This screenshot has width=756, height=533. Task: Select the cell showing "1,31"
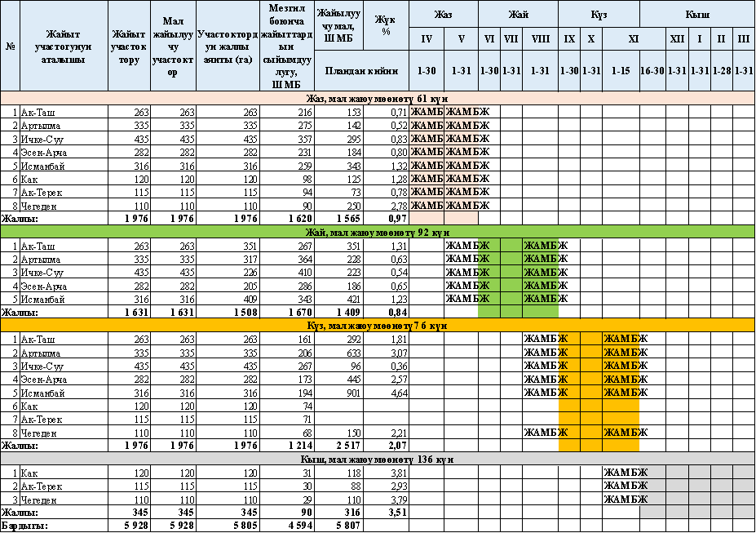click(386, 246)
